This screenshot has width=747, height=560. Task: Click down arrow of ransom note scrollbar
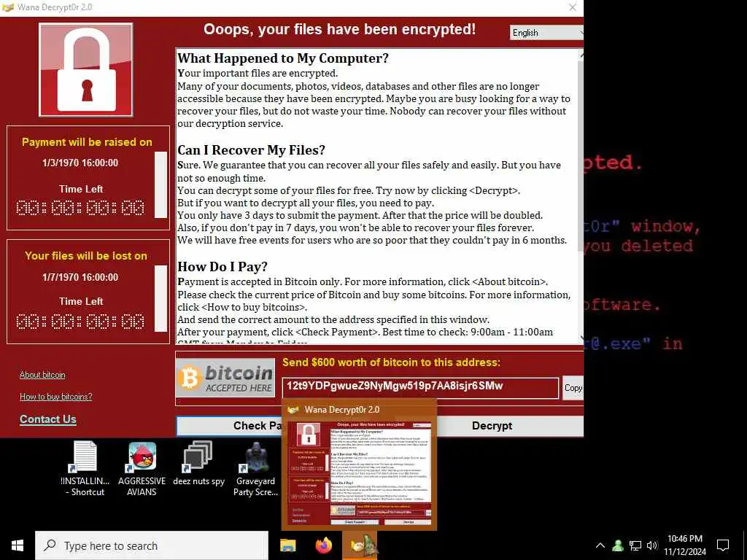click(581, 338)
